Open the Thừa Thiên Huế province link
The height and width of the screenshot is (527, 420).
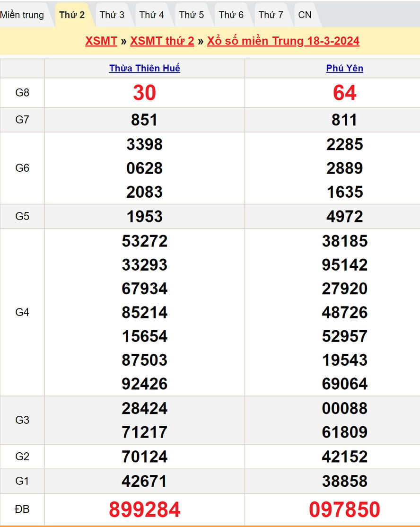pyautogui.click(x=144, y=68)
